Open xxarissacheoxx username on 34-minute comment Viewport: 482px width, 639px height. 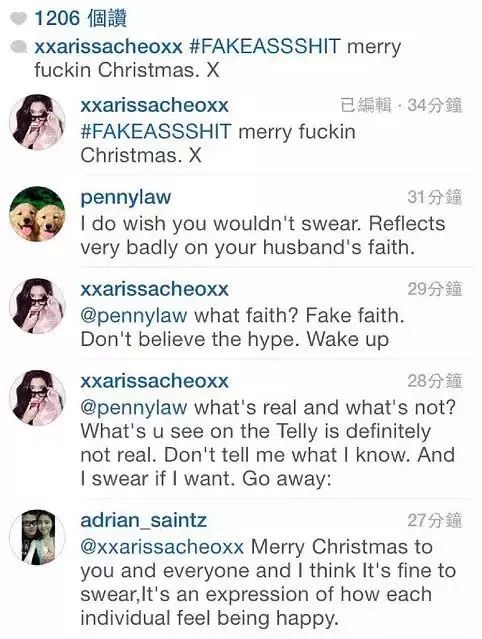pos(154,106)
